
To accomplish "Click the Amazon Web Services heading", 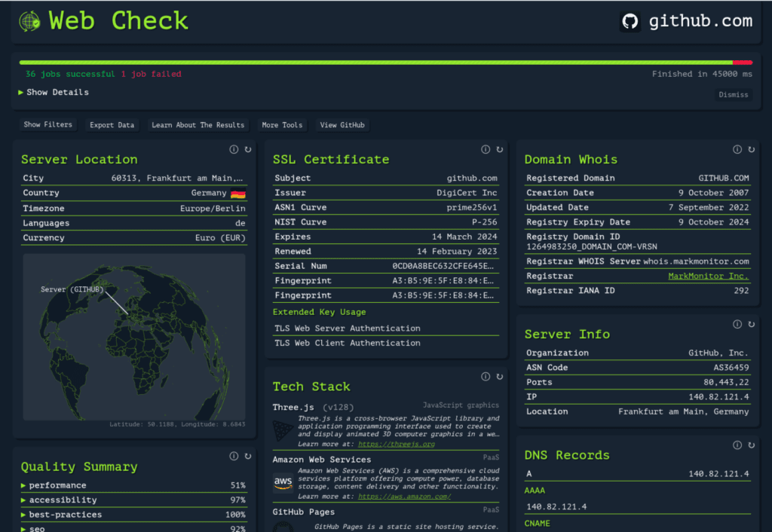I will (x=322, y=460).
